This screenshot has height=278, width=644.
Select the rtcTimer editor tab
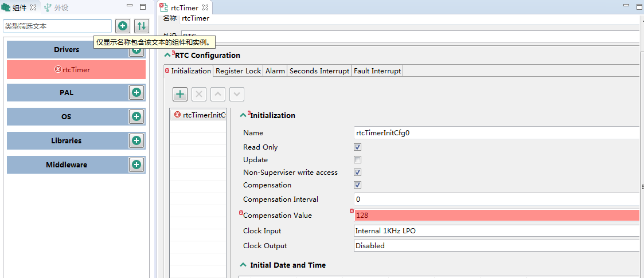[x=185, y=7]
